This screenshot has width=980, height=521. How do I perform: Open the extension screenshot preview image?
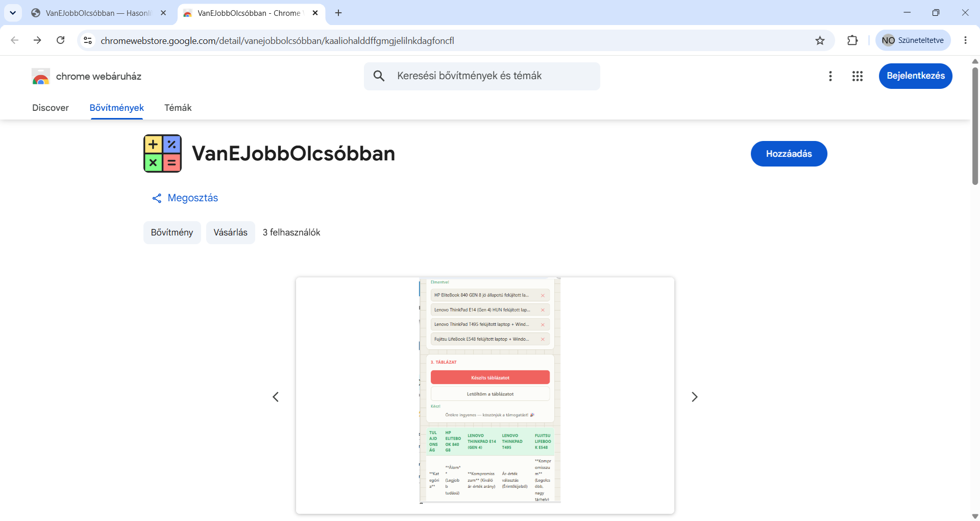[x=485, y=395]
